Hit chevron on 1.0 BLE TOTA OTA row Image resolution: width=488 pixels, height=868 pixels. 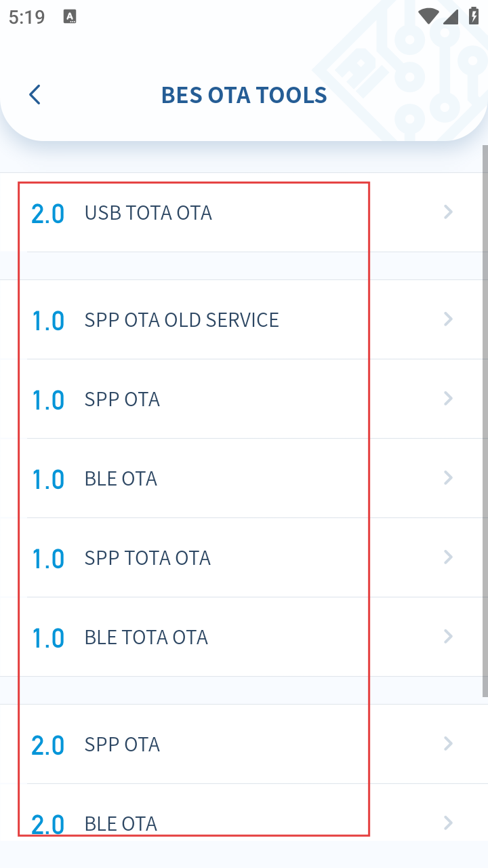(x=448, y=637)
